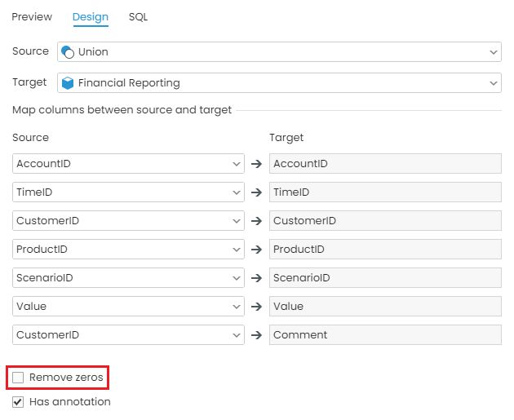Click the Value target field

point(385,306)
